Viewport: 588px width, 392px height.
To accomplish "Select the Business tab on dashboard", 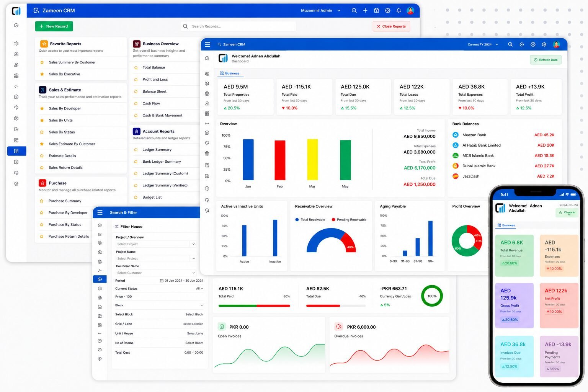I will click(230, 73).
